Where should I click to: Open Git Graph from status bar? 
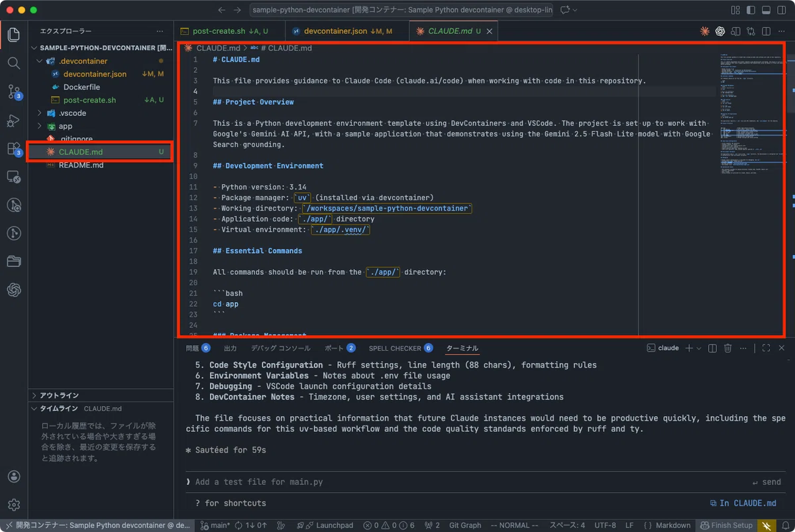point(465,525)
